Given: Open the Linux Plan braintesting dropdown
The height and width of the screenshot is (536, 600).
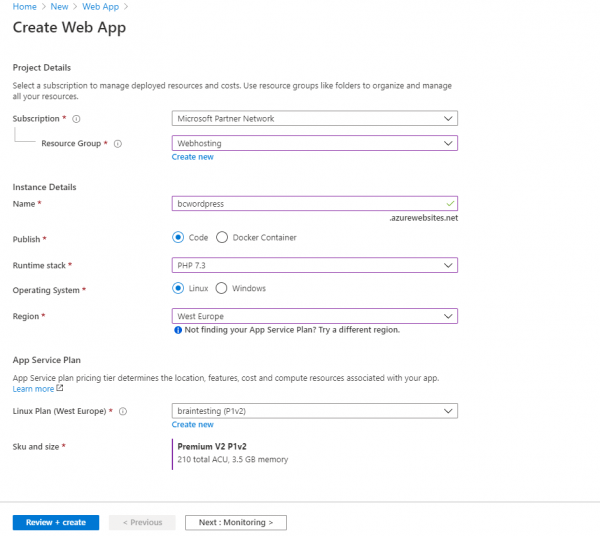Looking at the screenshot, I should [x=314, y=410].
